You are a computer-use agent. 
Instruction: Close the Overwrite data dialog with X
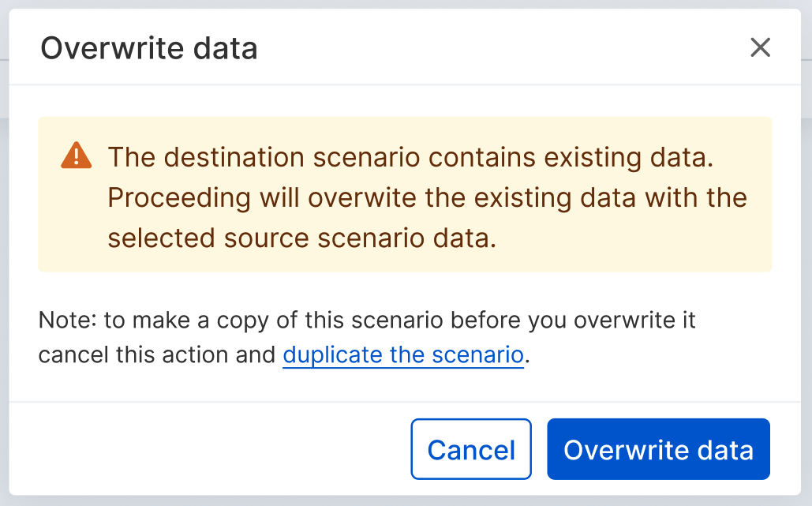760,47
